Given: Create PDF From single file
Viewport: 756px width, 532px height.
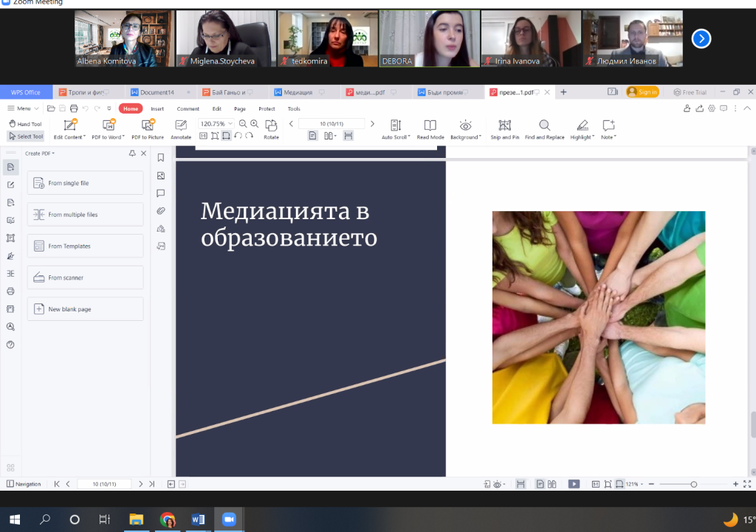Looking at the screenshot, I should pos(86,183).
